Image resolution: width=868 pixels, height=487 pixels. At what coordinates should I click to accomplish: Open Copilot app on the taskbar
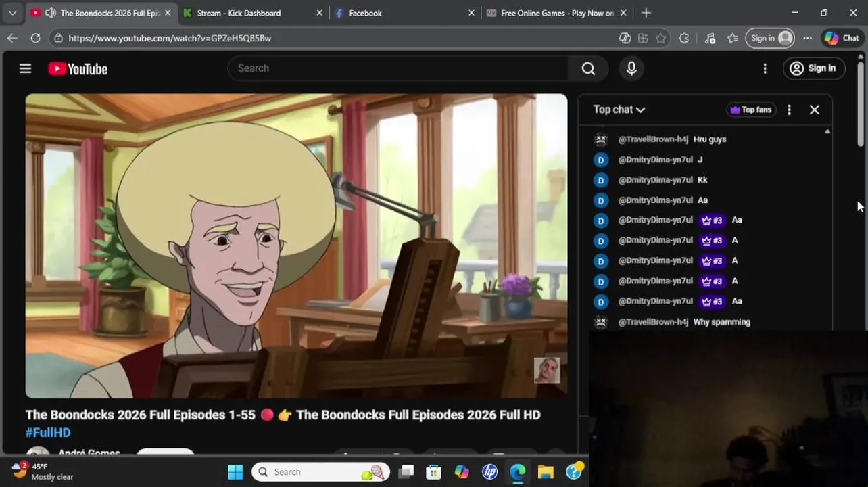462,472
